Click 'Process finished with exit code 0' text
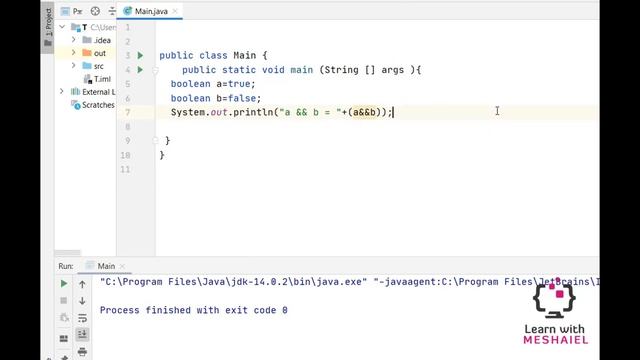Viewport: 640px width, 360px height. pyautogui.click(x=194, y=310)
